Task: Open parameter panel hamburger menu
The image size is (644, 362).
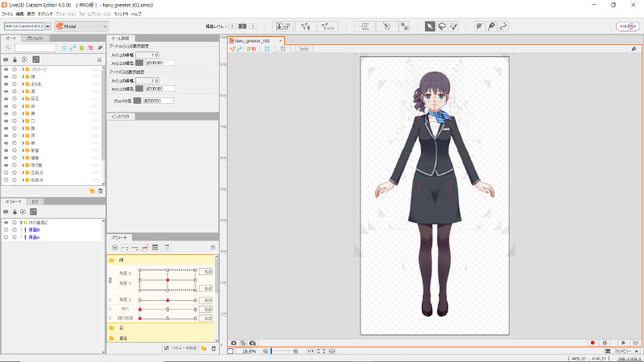Action: [213, 248]
